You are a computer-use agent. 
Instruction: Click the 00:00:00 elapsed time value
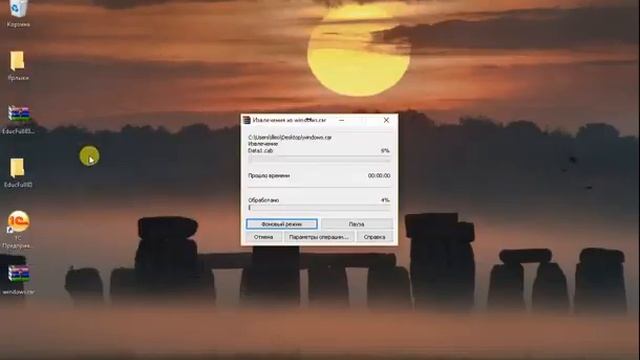[379, 176]
